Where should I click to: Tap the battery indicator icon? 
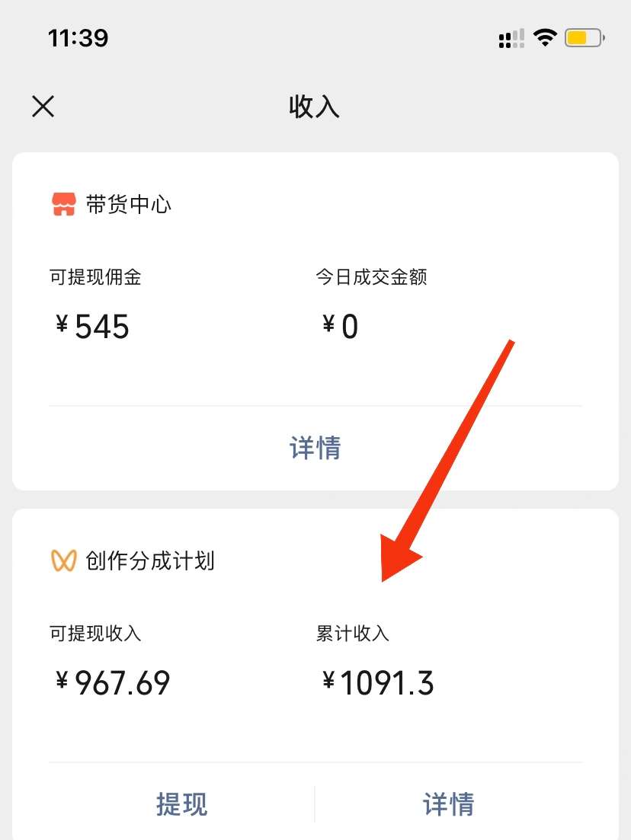pyautogui.click(x=585, y=38)
